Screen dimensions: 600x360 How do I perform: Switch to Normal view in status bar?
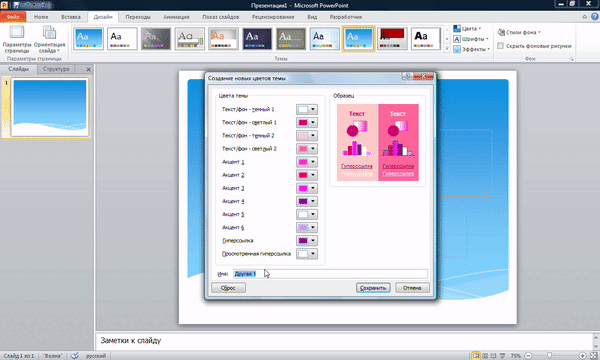476,356
